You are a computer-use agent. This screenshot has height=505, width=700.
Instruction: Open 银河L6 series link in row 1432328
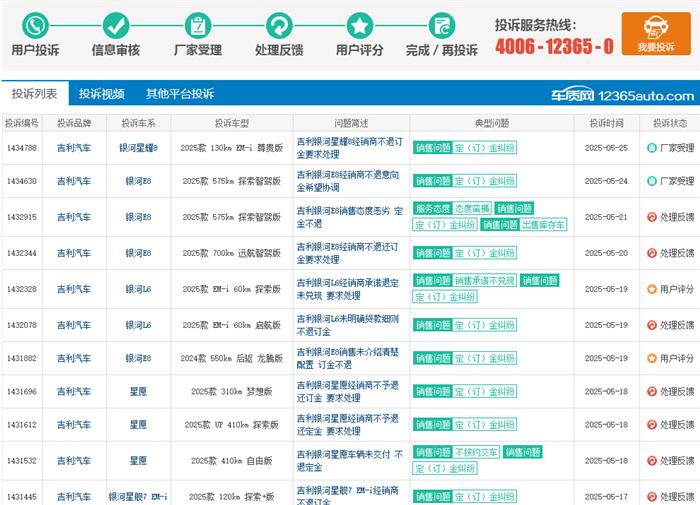(138, 289)
